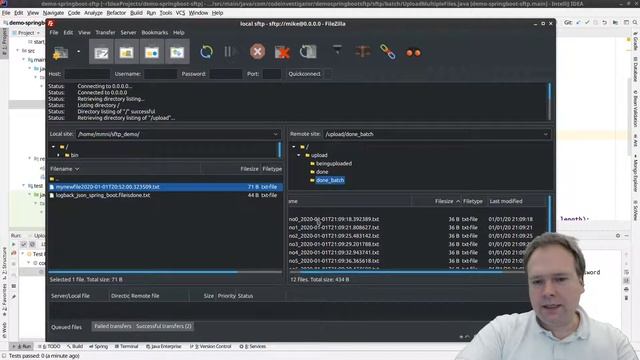This screenshot has width=640, height=360.
Task: Open FileZilla Bookmarks menu
Action: 155,33
